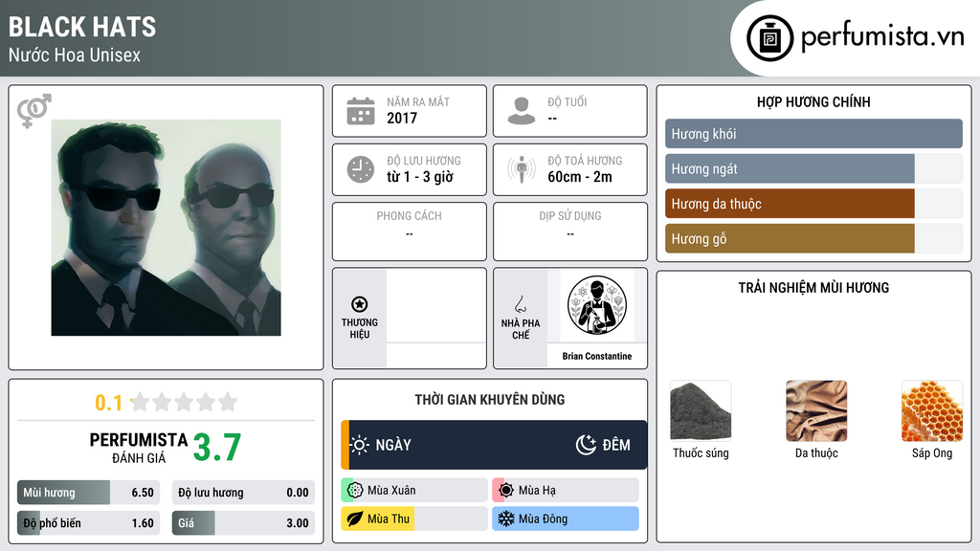Viewport: 980px width, 551px height.
Task: Click the Hương ngát accord bar
Action: pyautogui.click(x=813, y=168)
